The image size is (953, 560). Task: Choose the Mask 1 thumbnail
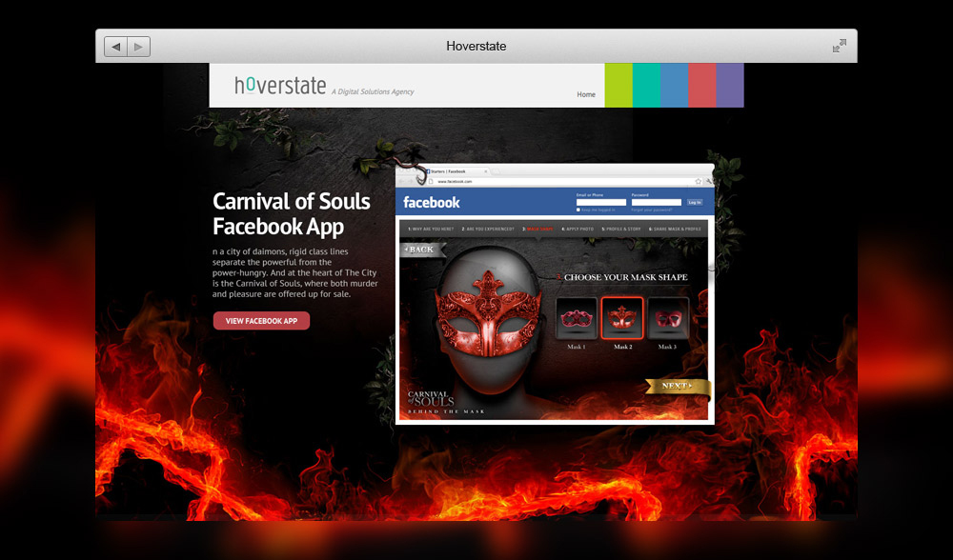tap(577, 318)
